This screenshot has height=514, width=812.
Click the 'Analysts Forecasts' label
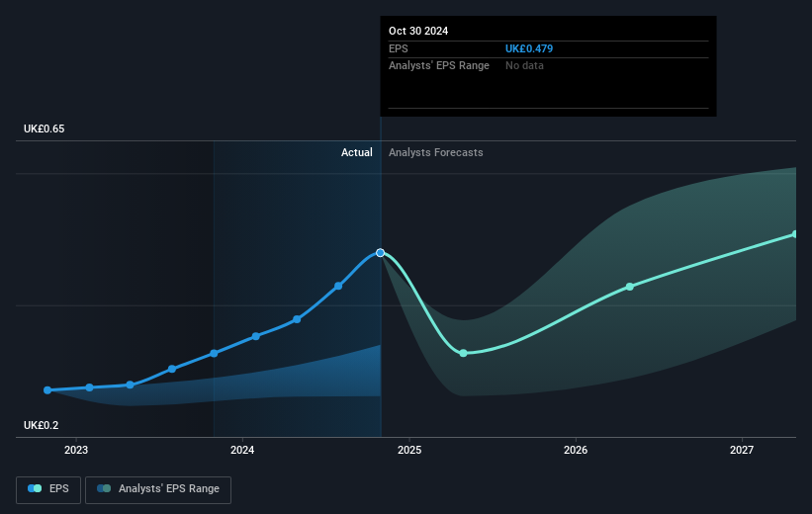[x=435, y=152]
